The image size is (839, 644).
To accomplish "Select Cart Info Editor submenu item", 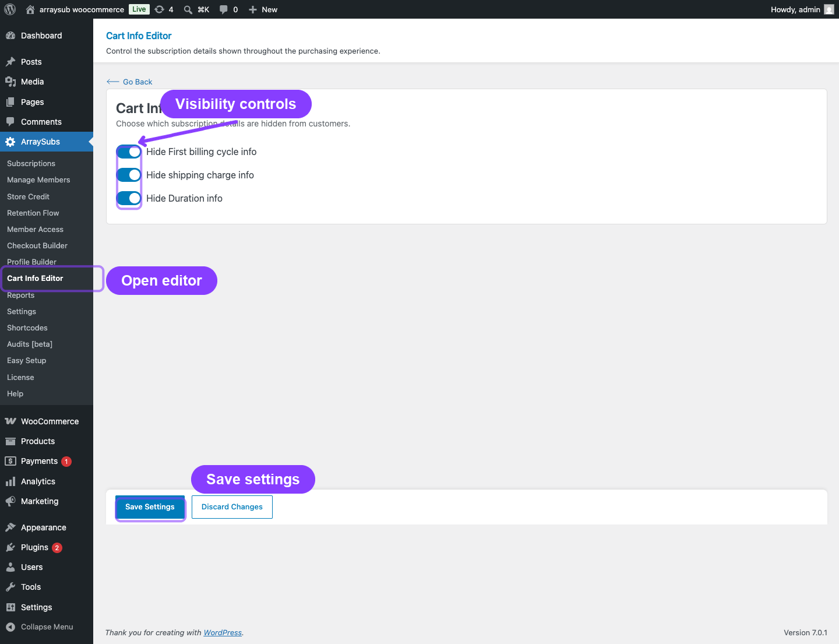I will (x=35, y=279).
